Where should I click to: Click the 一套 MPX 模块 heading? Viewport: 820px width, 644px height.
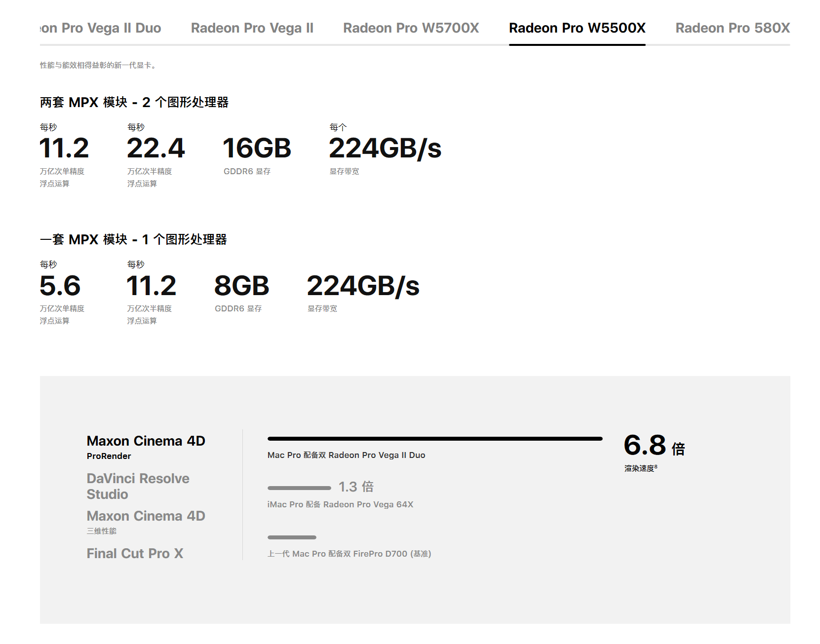pyautogui.click(x=133, y=239)
